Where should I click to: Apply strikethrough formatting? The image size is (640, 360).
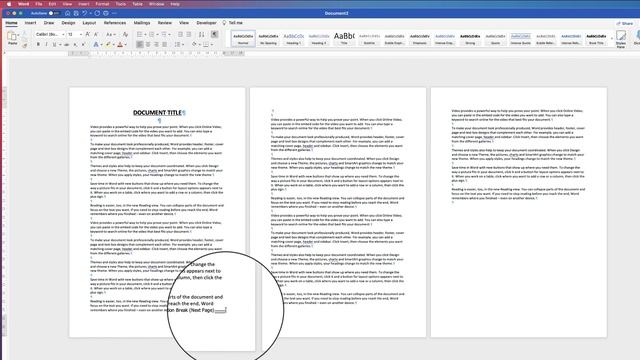click(67, 44)
